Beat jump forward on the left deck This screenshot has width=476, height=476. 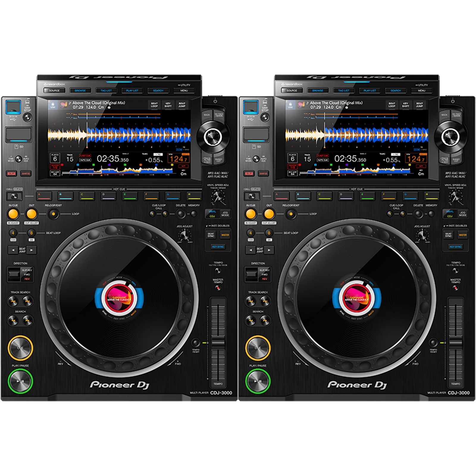[32, 250]
